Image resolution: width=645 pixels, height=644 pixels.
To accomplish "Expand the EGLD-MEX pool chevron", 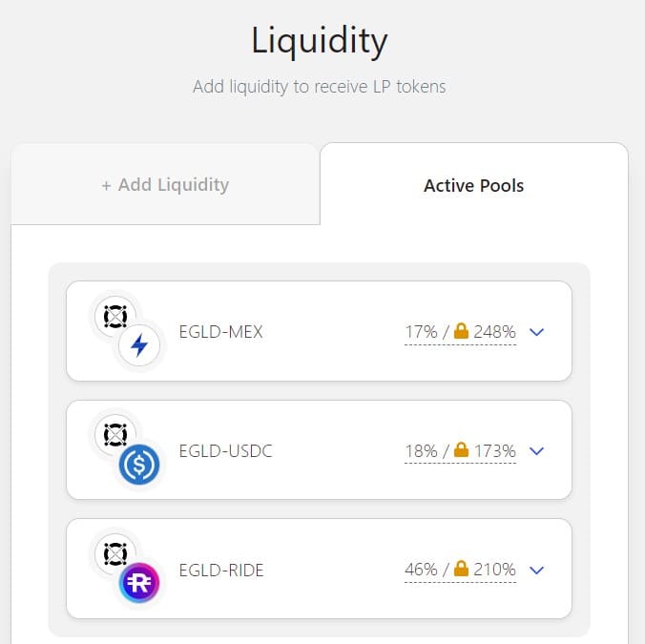I will click(x=537, y=332).
